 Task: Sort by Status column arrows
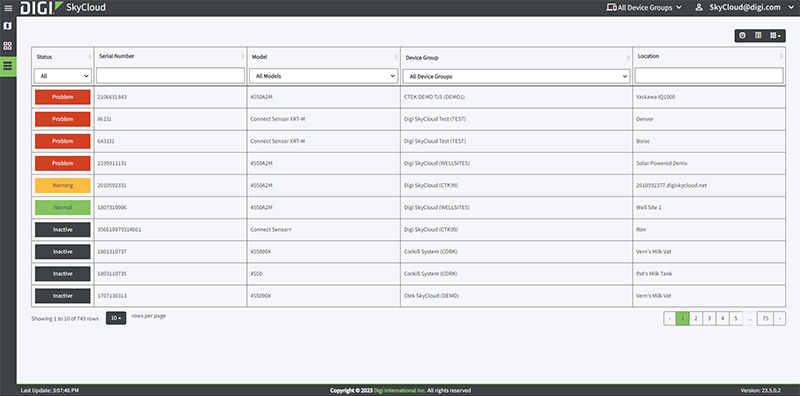[x=90, y=57]
